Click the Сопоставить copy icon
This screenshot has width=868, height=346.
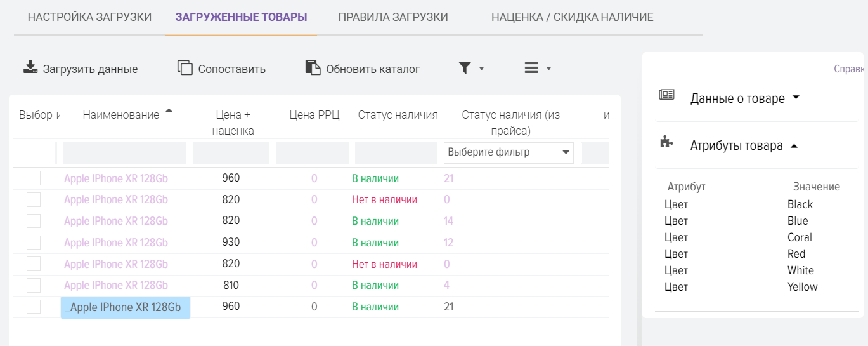click(x=185, y=68)
